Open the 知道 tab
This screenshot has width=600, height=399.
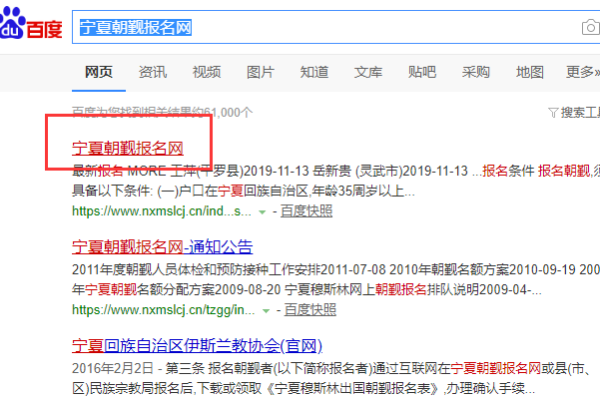coord(314,72)
